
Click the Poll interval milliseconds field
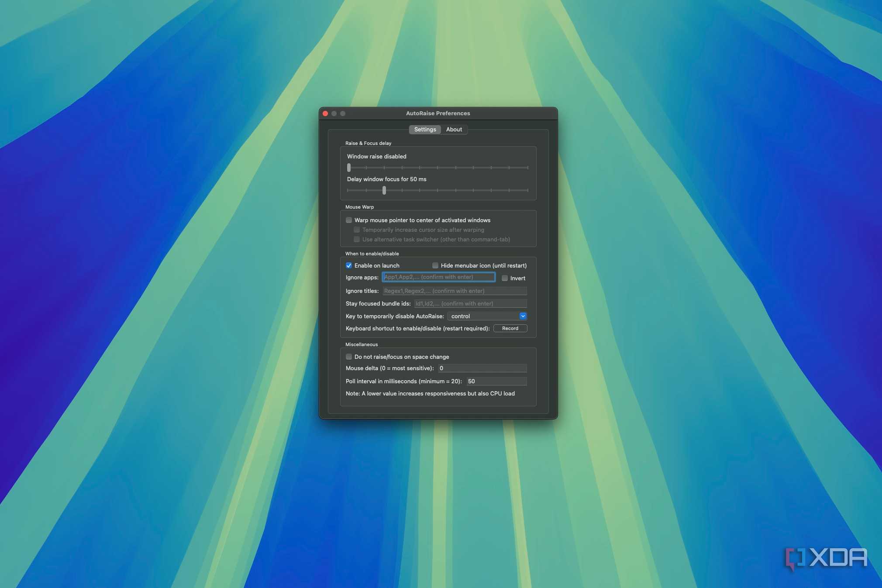tap(496, 381)
